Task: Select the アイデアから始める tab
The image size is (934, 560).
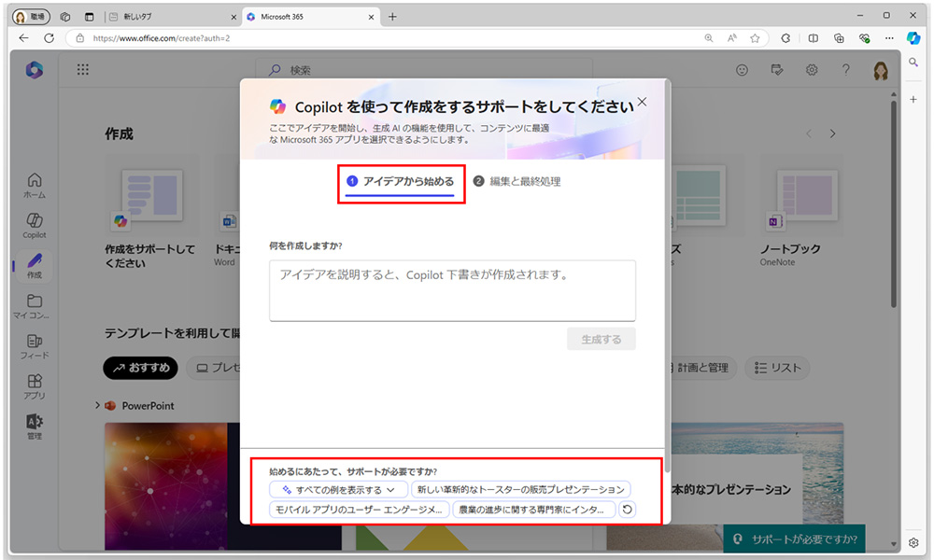Action: 401,182
